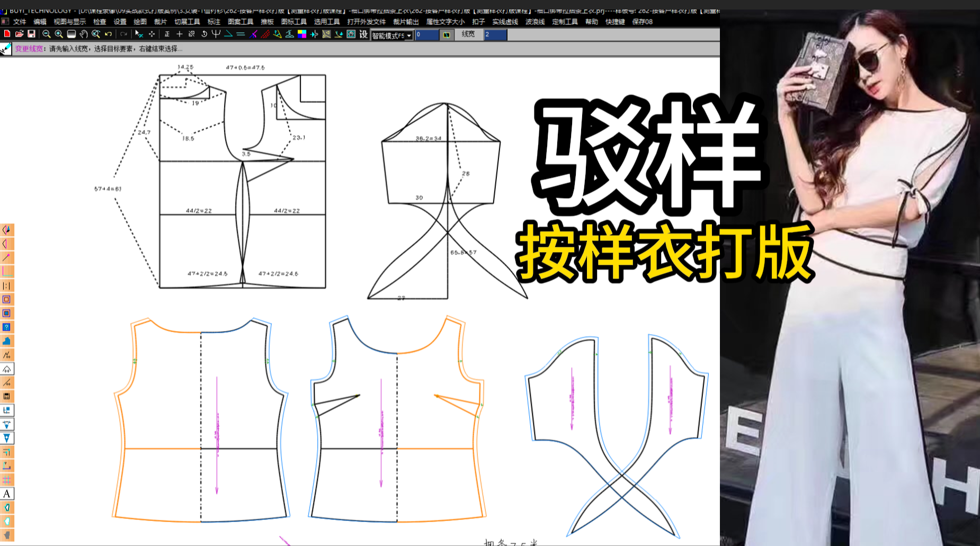Click the 快捷键 button
The height and width of the screenshot is (546, 980).
[615, 22]
